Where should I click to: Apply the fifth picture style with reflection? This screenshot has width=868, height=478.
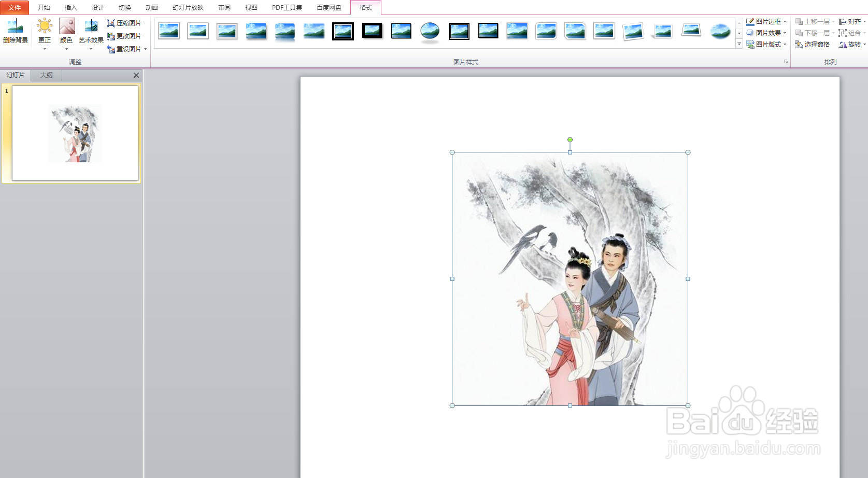click(285, 31)
